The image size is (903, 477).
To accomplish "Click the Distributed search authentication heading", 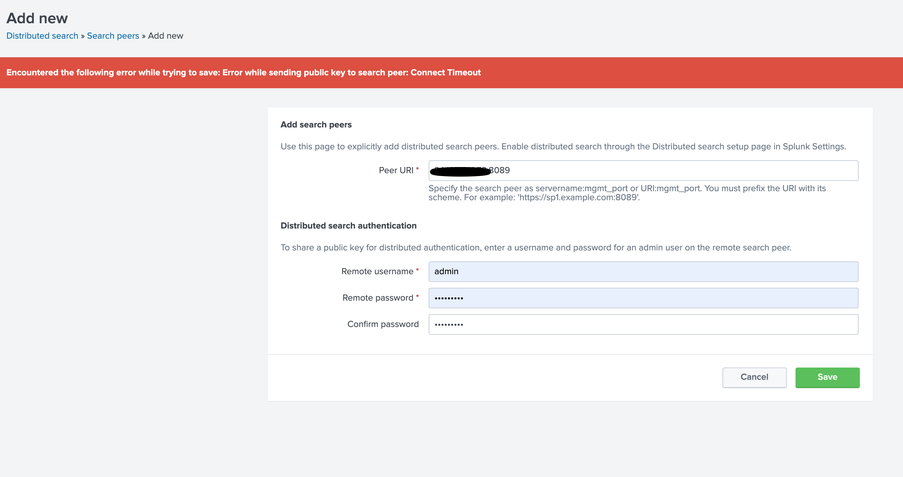I will (x=348, y=226).
